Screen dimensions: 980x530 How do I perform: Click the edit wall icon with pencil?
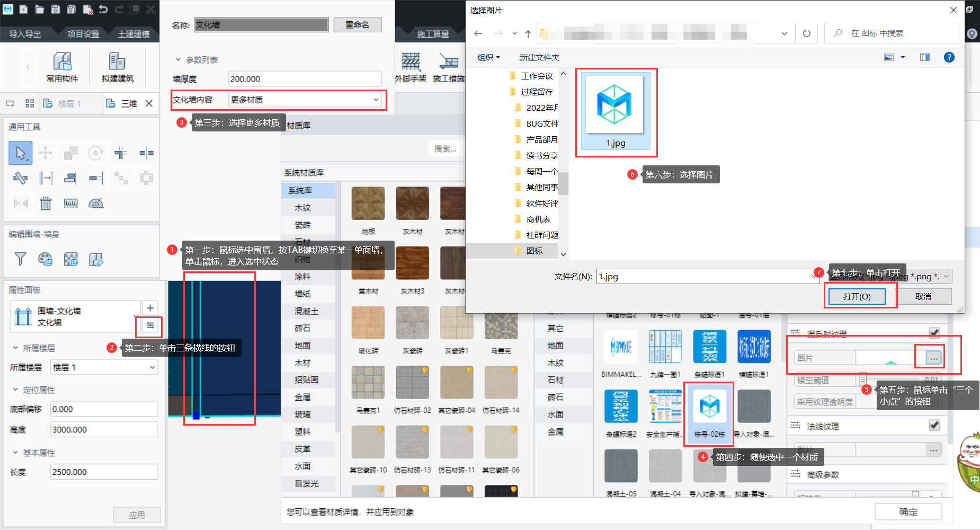96,259
